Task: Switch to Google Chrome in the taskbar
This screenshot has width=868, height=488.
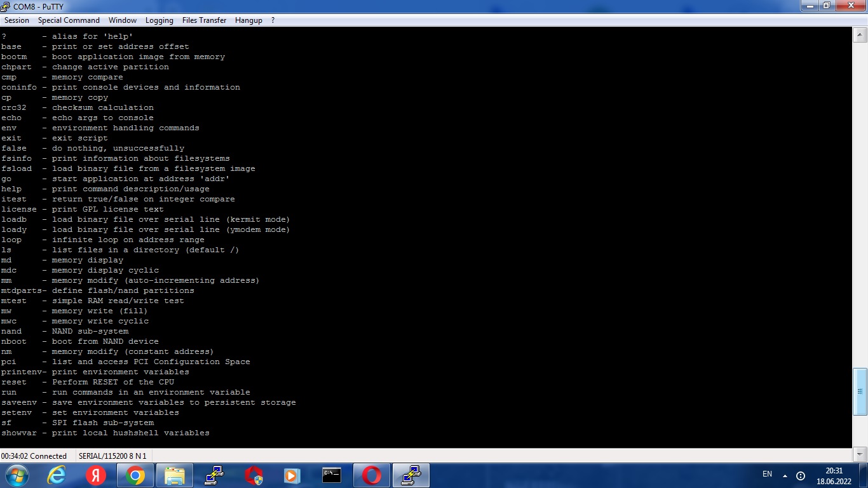Action: pyautogui.click(x=135, y=475)
